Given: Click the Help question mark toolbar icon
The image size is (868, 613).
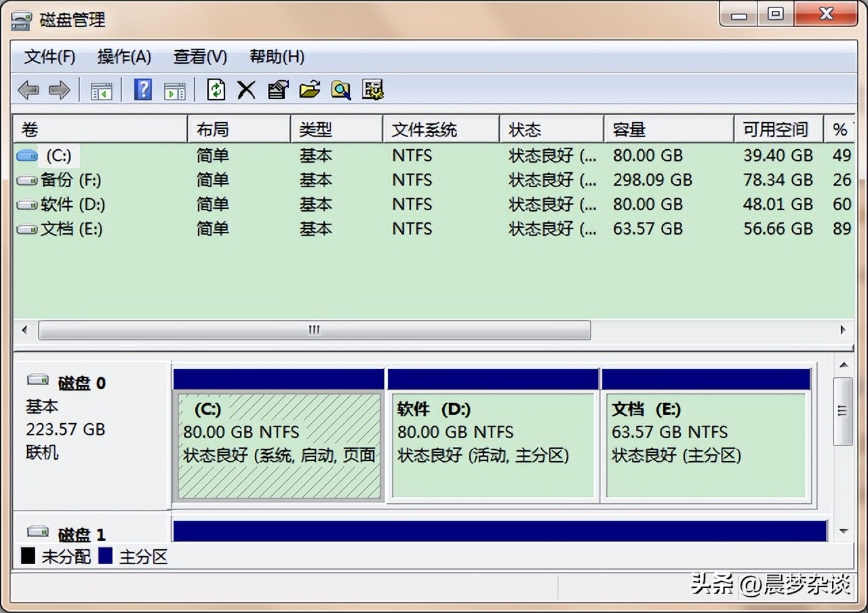Looking at the screenshot, I should point(142,90).
